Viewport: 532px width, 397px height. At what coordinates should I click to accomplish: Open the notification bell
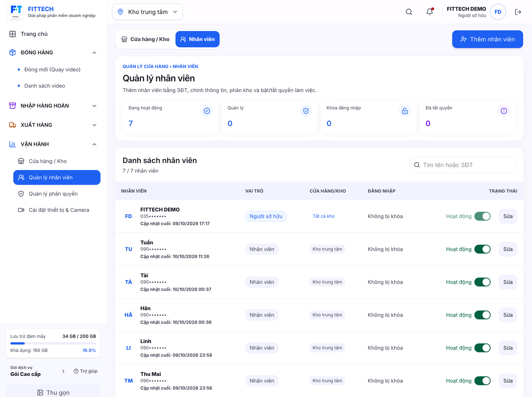click(430, 12)
